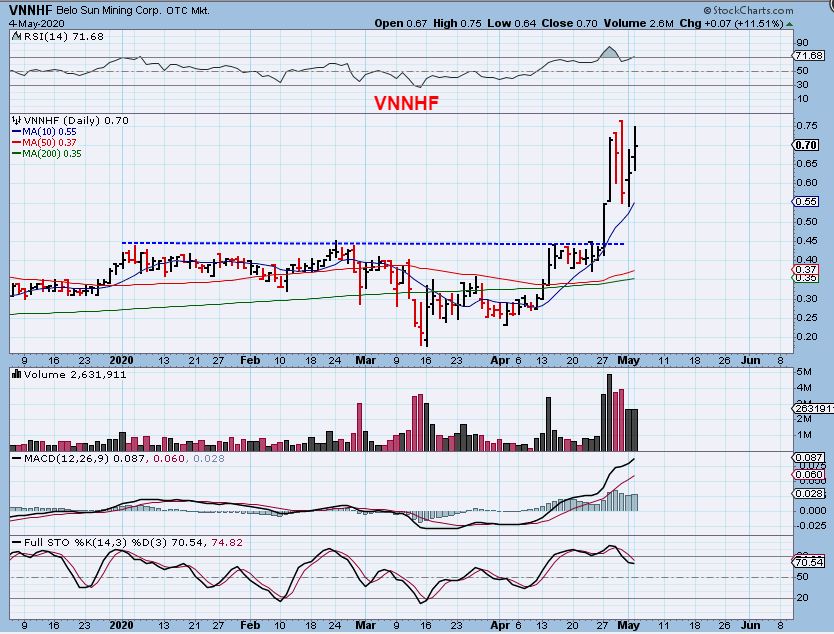Click the 0.30 label on price axis
This screenshot has height=634, width=834.
point(807,298)
